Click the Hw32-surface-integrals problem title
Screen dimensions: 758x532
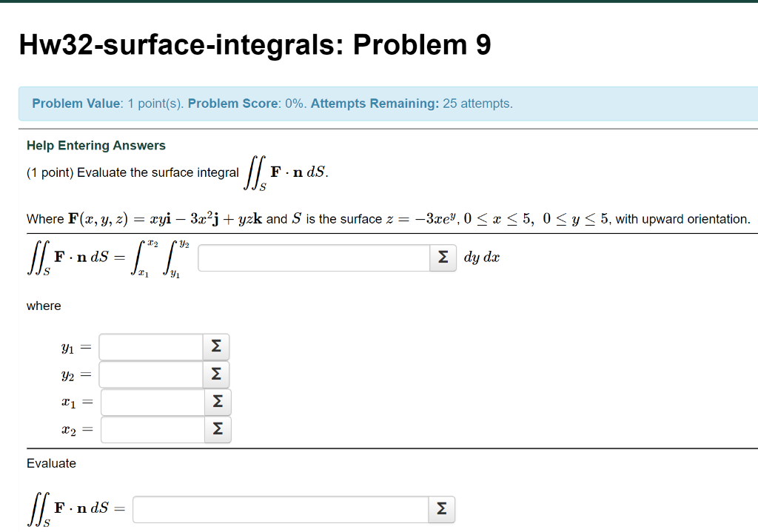click(255, 44)
